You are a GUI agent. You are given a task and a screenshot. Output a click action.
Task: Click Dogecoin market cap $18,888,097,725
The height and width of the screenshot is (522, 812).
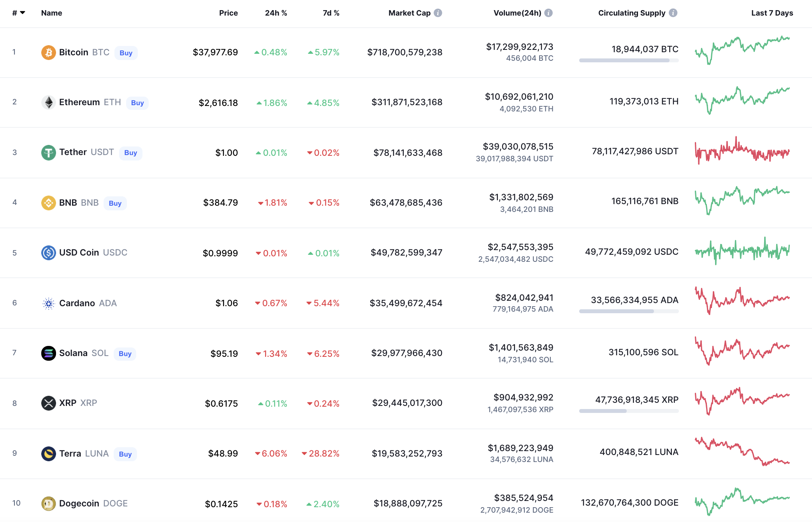pos(408,503)
